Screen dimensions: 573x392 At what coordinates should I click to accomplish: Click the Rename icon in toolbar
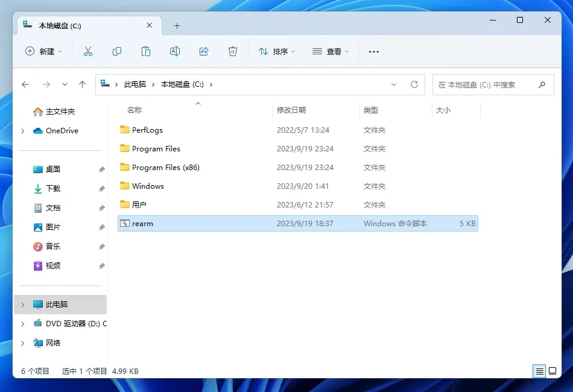(175, 51)
